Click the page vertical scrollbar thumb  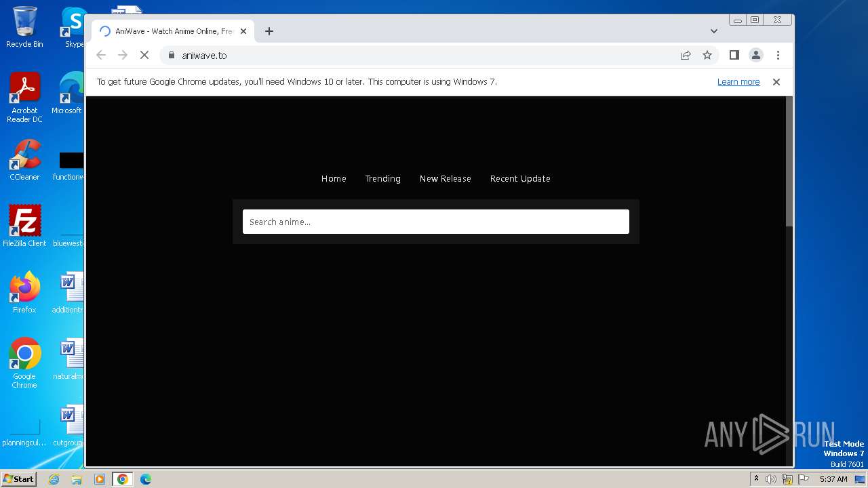(x=789, y=161)
